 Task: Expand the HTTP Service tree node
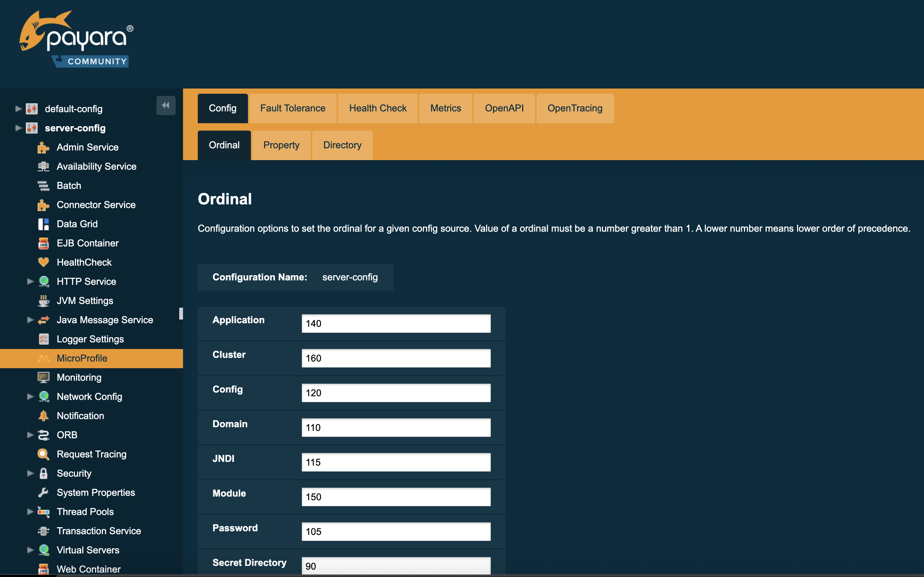click(x=30, y=281)
